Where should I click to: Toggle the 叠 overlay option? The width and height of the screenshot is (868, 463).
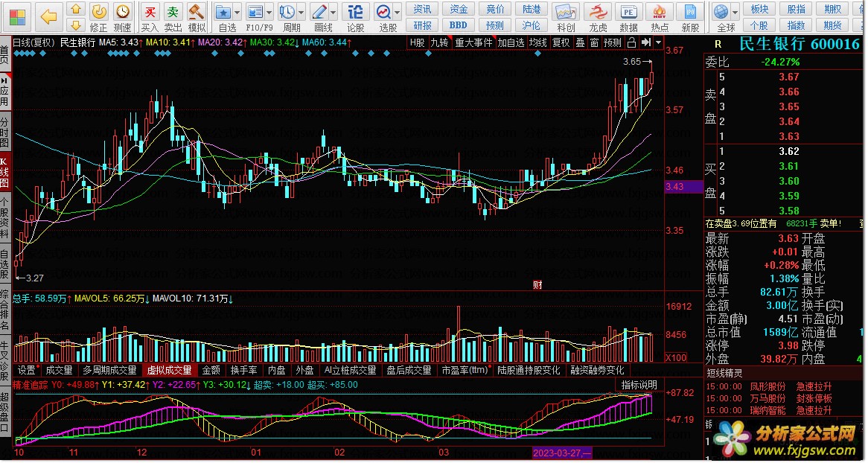click(580, 42)
